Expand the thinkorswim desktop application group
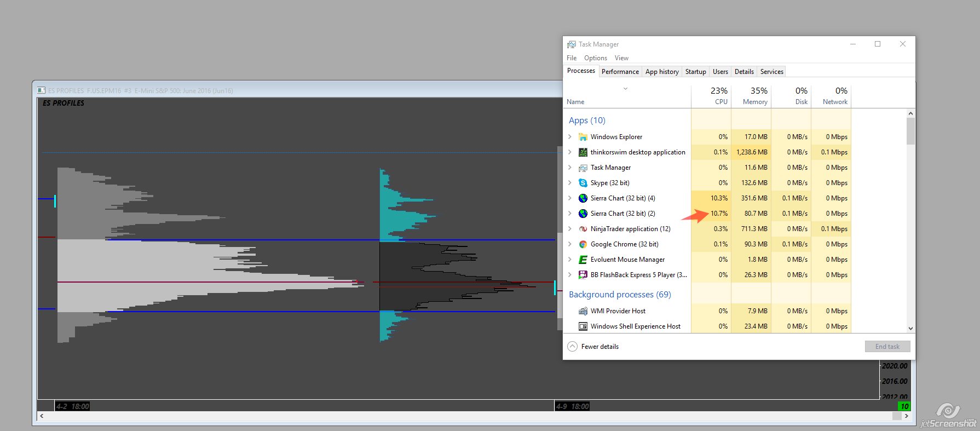 570,152
